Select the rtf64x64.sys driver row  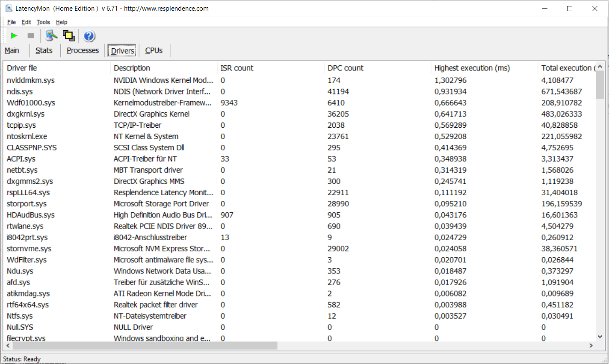click(299, 305)
